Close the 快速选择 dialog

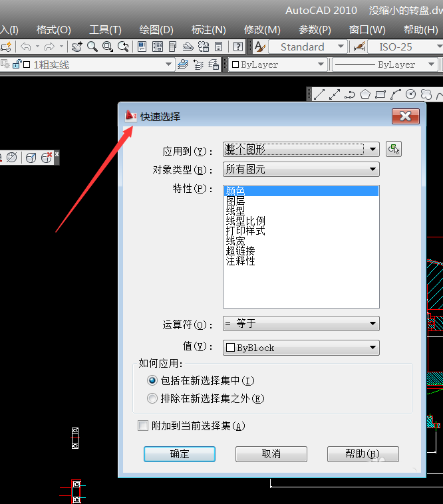coord(405,116)
